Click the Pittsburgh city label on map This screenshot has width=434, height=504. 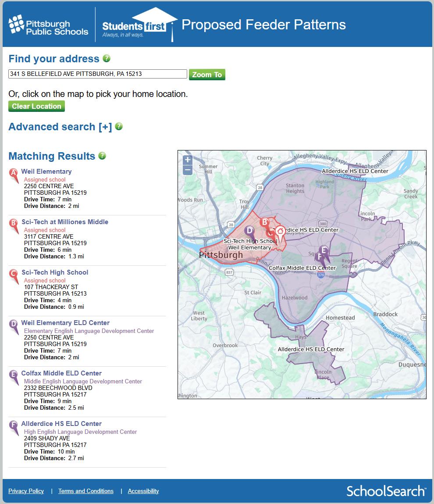coord(221,255)
